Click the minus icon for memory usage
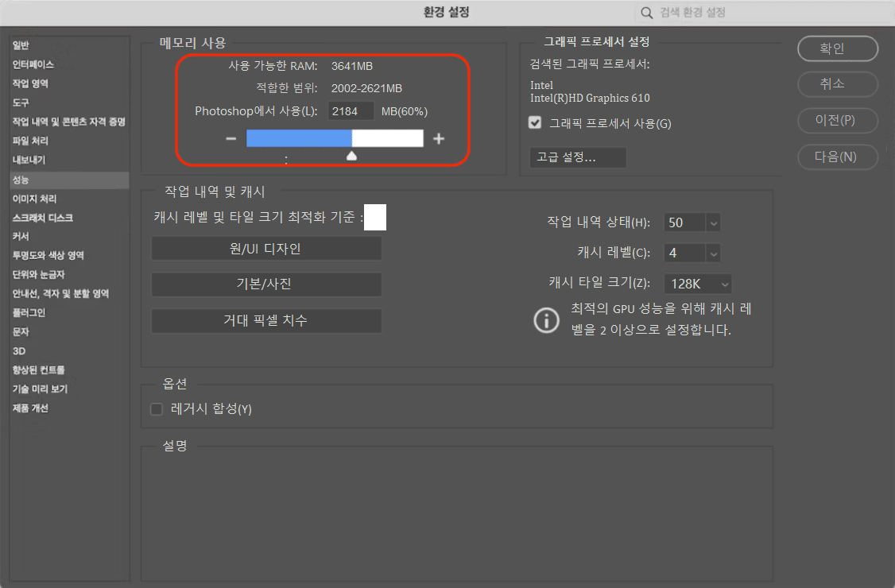 (x=231, y=139)
